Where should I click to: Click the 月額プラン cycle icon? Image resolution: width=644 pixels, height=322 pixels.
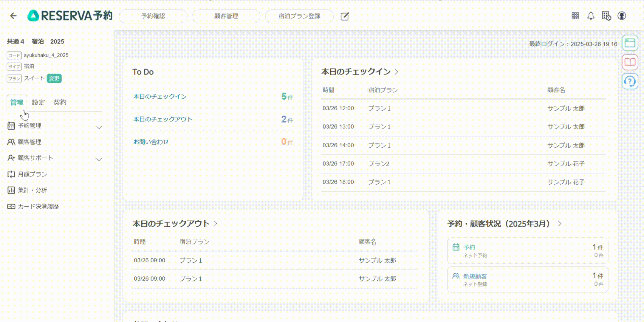click(11, 174)
